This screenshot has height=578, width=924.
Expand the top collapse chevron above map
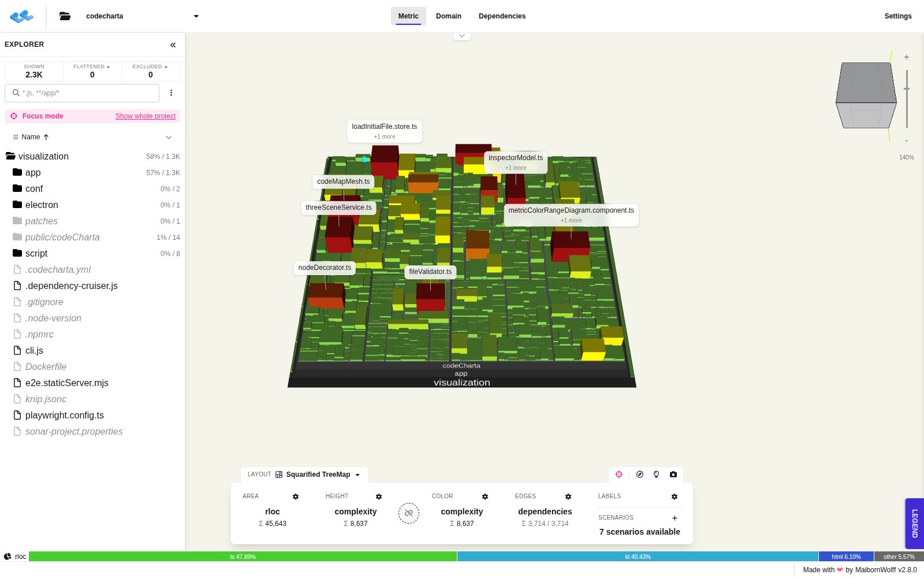462,36
